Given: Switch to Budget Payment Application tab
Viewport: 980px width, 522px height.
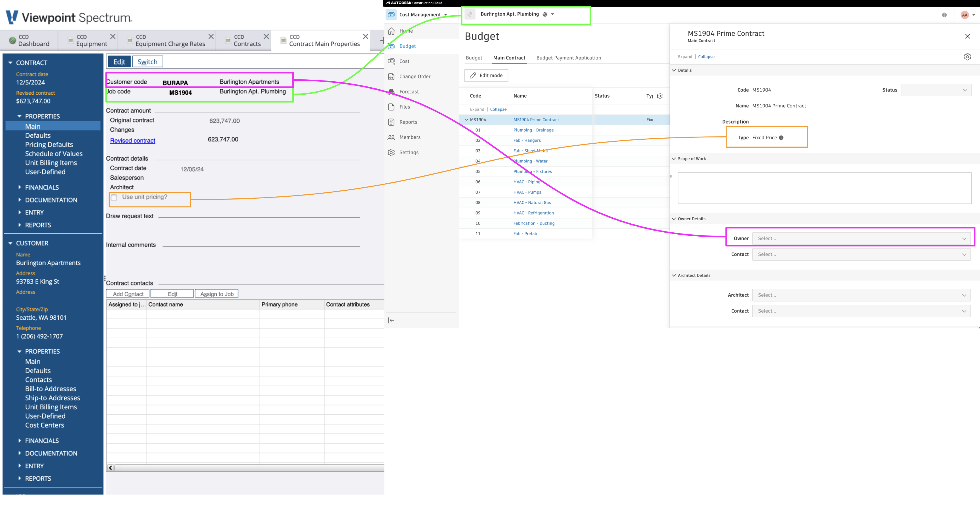Looking at the screenshot, I should tap(568, 58).
